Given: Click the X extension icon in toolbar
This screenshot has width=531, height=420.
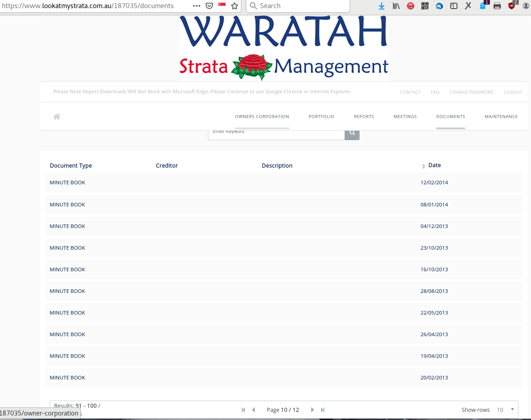Looking at the screenshot, I should tap(468, 6).
